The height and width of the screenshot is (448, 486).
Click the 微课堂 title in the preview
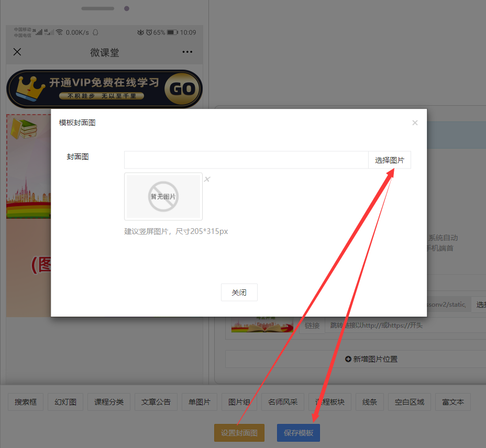[x=104, y=52]
